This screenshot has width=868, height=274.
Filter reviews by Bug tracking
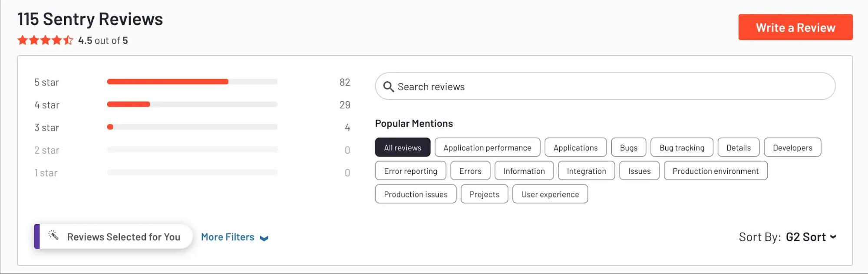682,147
